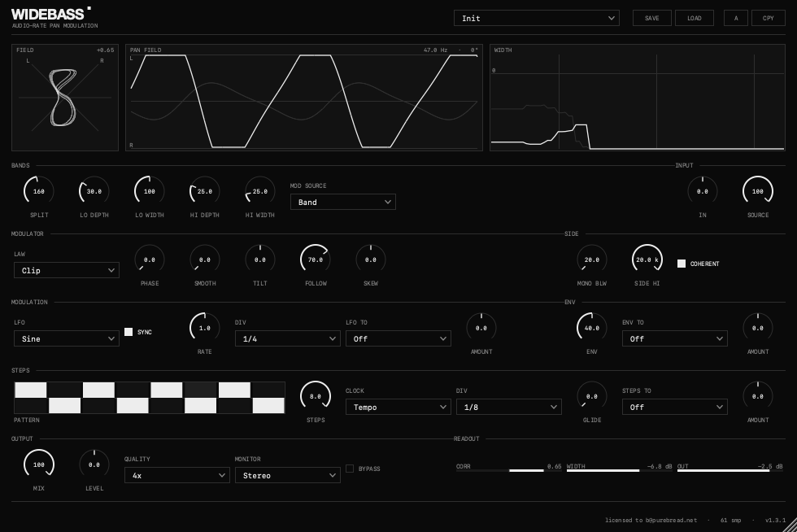Click the WIDTH readout meter
797x532 pixels.
(x=620, y=468)
